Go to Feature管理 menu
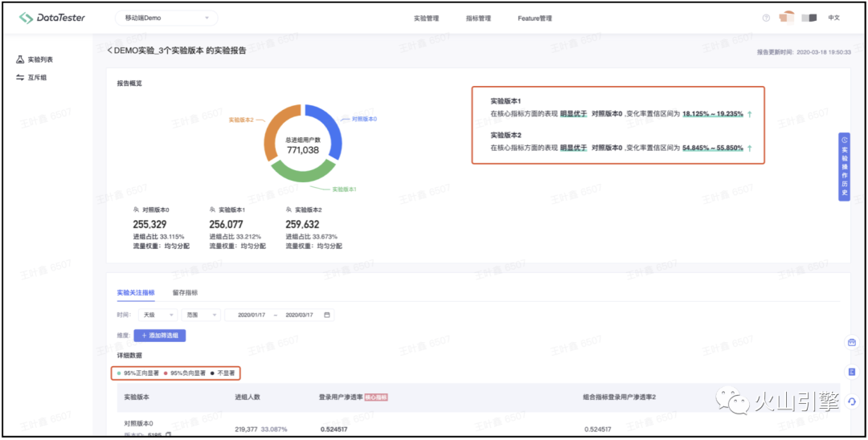The image size is (868, 440). [x=534, y=18]
